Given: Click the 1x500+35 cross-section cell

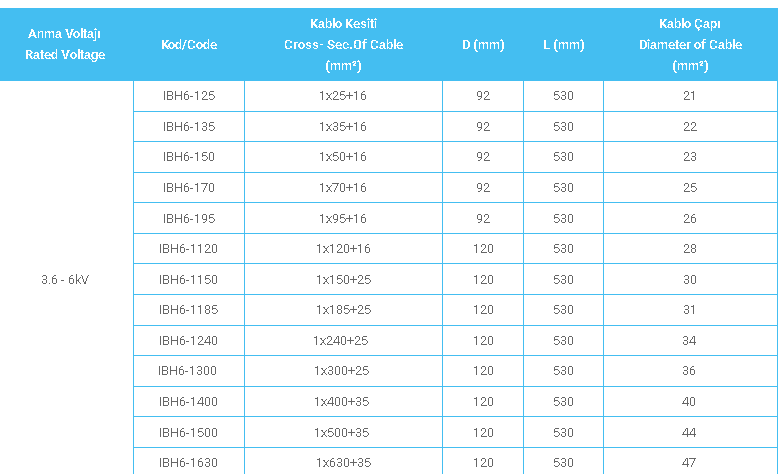Looking at the screenshot, I should 343,433.
